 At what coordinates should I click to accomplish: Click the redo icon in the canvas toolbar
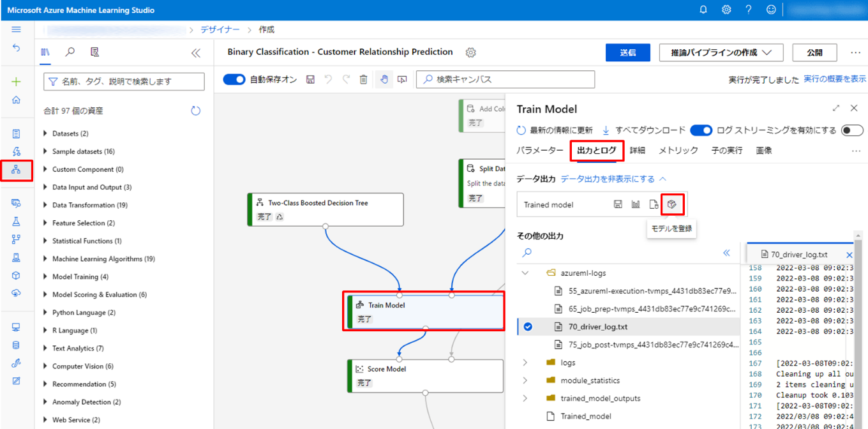[x=346, y=80]
